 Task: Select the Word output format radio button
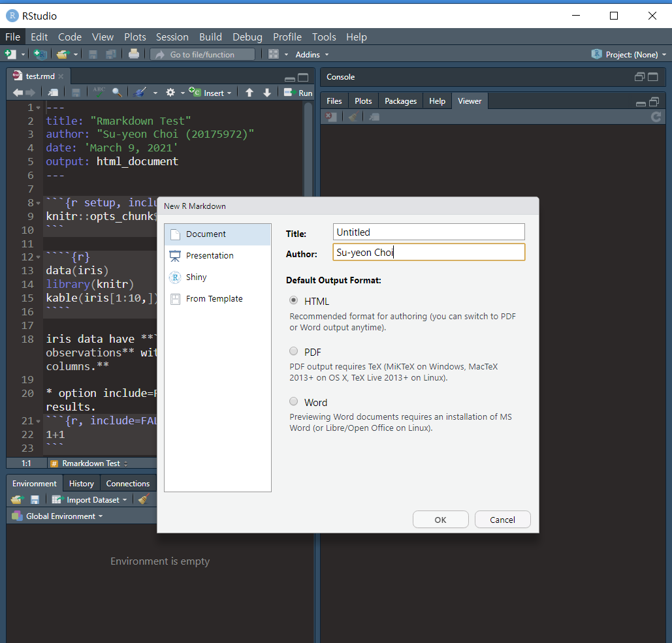tap(294, 401)
